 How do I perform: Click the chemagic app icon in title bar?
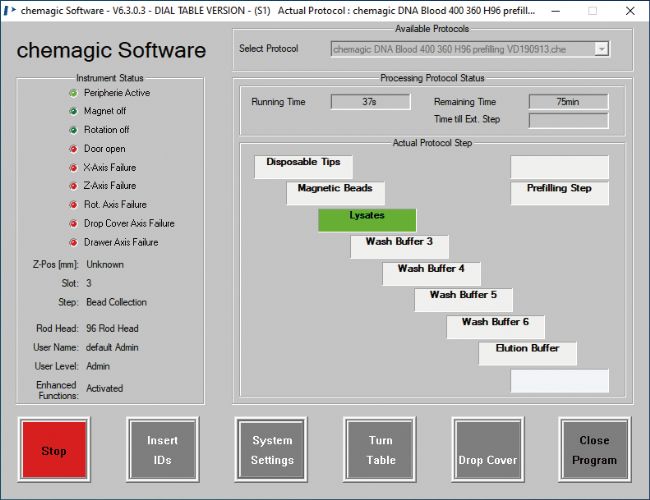(10, 10)
